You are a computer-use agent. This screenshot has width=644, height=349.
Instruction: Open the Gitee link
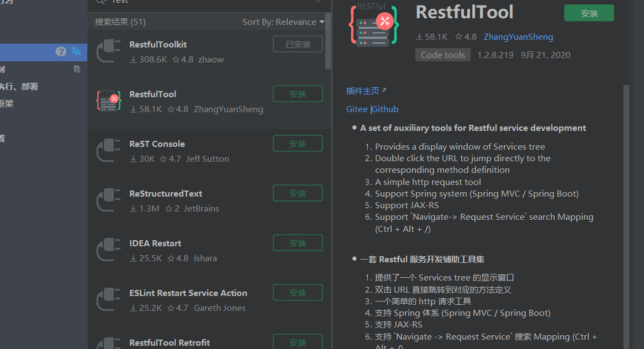[x=356, y=109]
